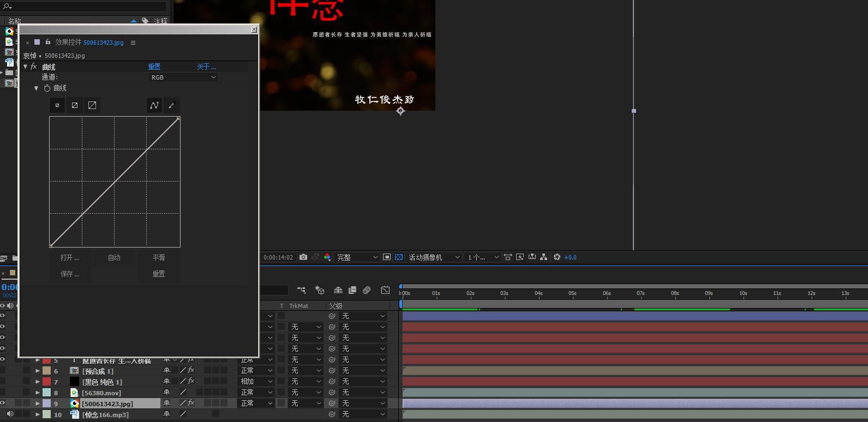This screenshot has height=422, width=868.
Task: Open the 活动摄像机 view dropdown
Action: 434,257
